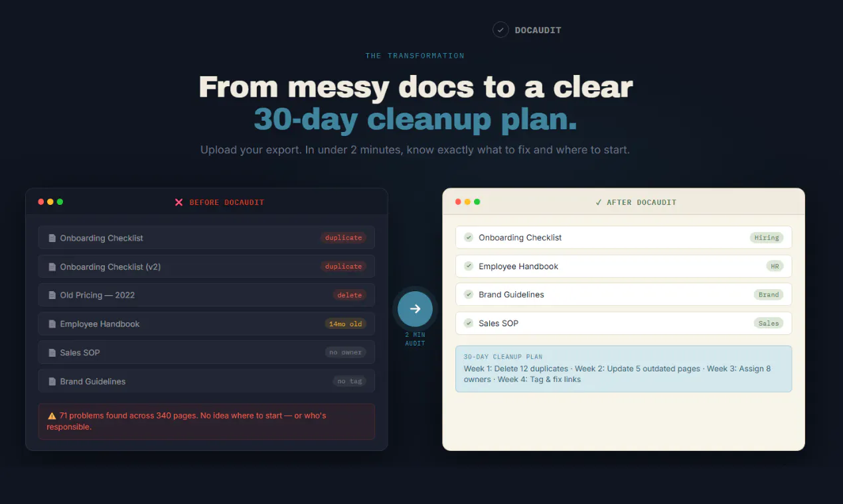Click the HR tag on Employee Handbook
843x504 pixels.
pos(775,266)
